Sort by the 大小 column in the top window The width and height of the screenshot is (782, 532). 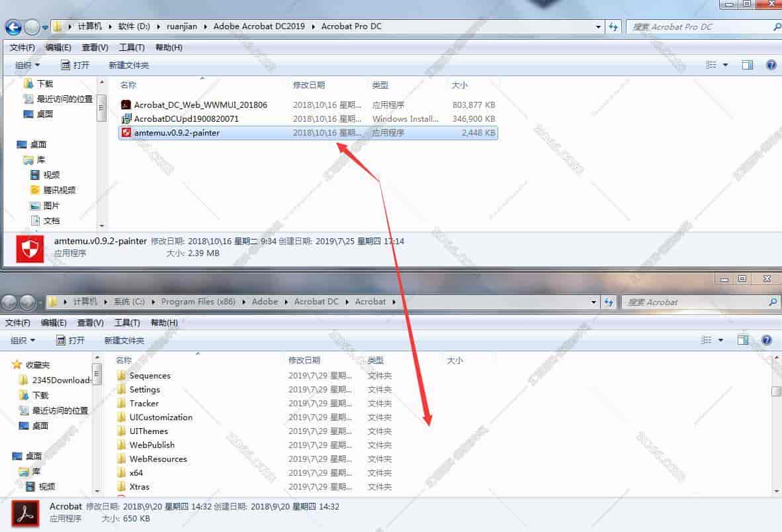pos(459,85)
